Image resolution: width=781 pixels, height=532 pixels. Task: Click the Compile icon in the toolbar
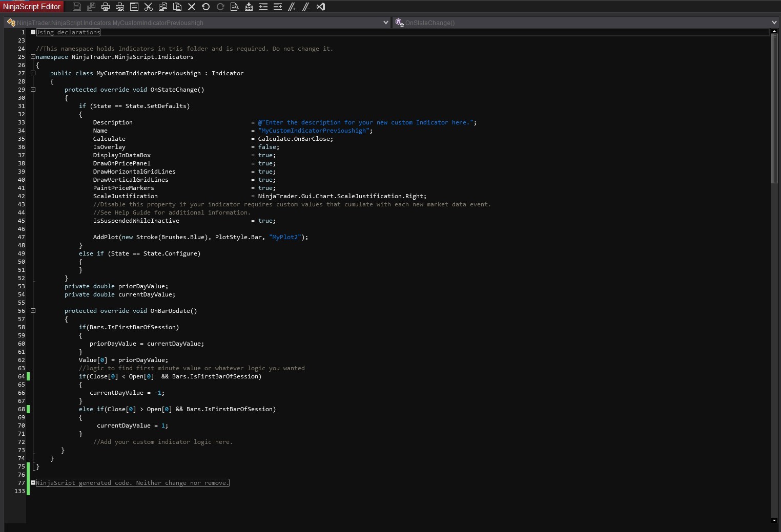click(249, 7)
